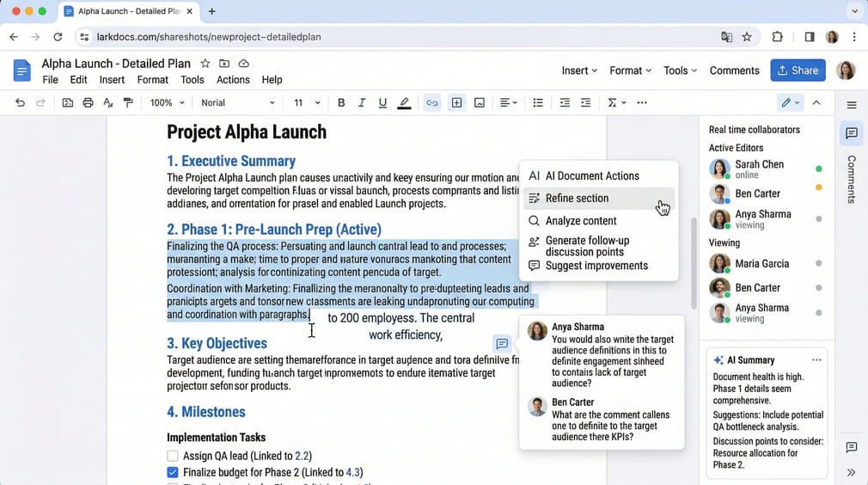Click the text color underline swatch
This screenshot has width=868, height=485.
coord(404,102)
